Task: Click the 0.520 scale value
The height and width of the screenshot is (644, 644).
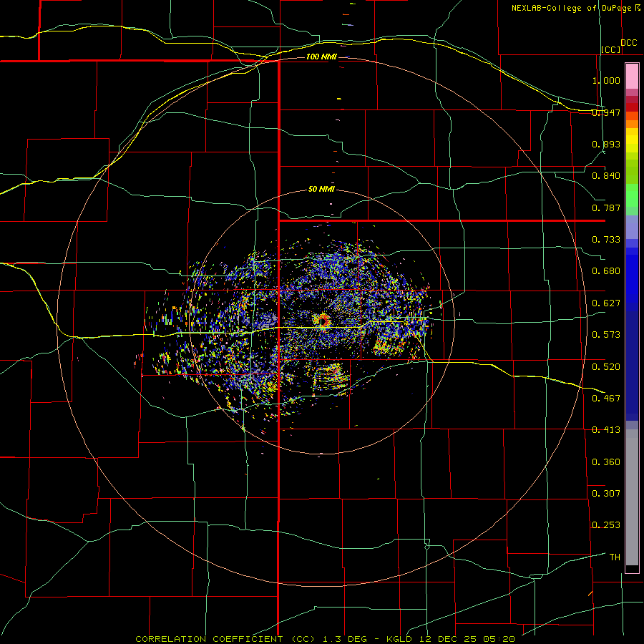Action: 606,366
